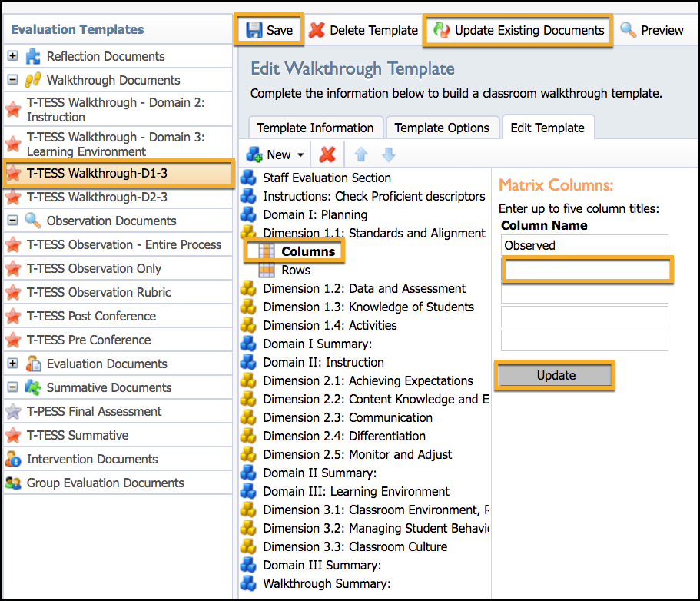Viewport: 700px width, 601px height.
Task: Open the T-TESS Observation Rubric template
Action: (x=118, y=292)
